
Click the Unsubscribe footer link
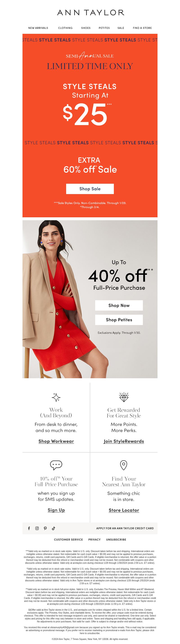click(x=116, y=539)
